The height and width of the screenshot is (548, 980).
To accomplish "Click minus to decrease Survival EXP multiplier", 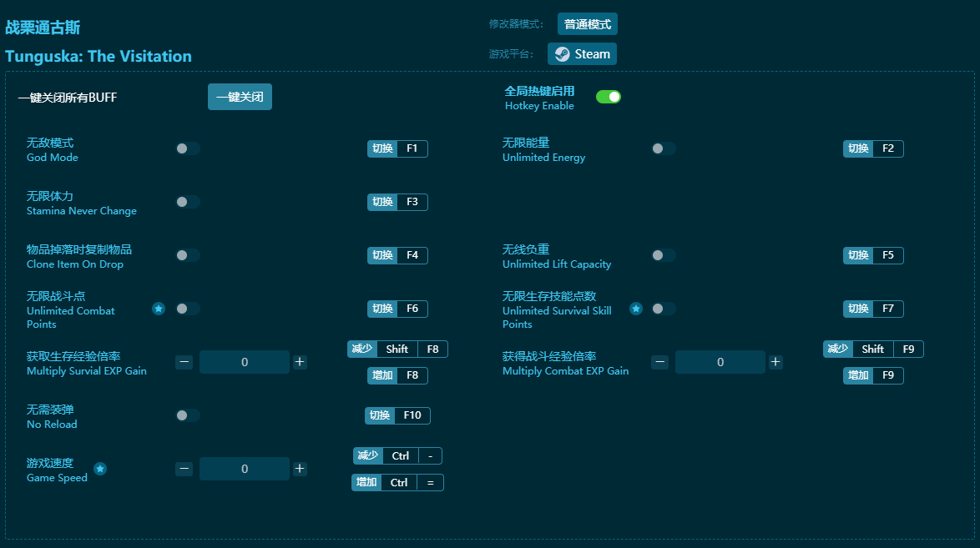I will [184, 362].
